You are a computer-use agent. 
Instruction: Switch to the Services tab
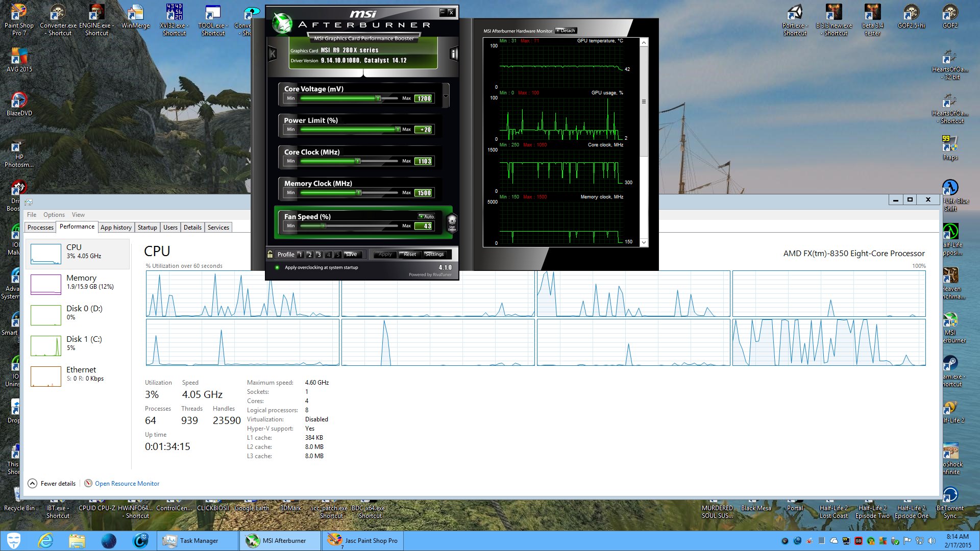tap(218, 228)
